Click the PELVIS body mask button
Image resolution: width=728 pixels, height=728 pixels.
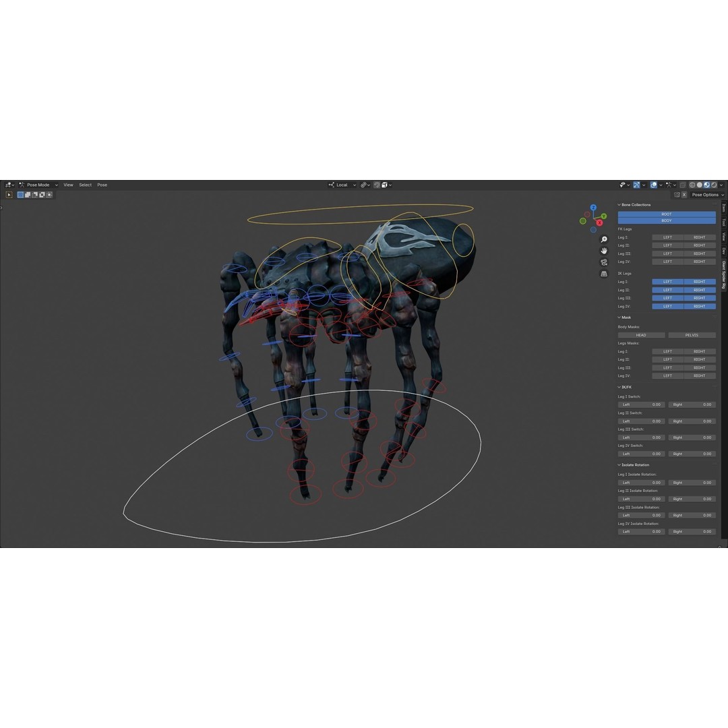click(692, 335)
